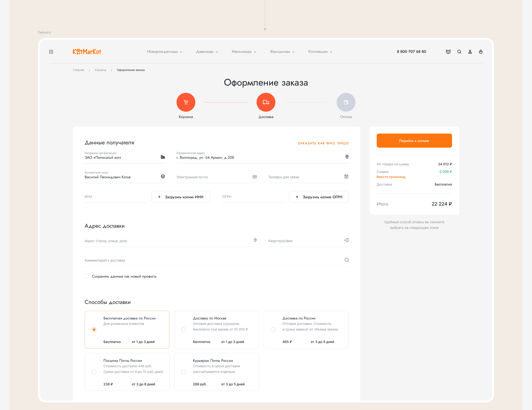The height and width of the screenshot is (410, 532).
Task: Open the grid menu icon
Action: coord(51,52)
